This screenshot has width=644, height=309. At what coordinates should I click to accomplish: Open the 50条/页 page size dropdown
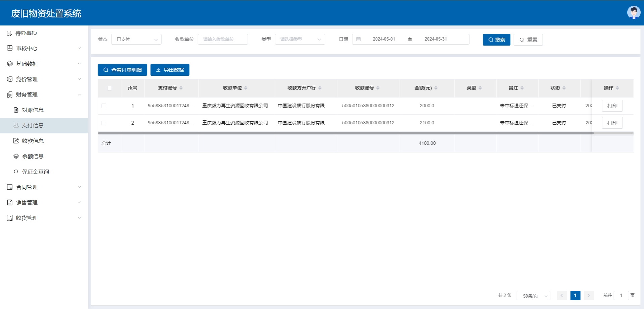tap(533, 296)
